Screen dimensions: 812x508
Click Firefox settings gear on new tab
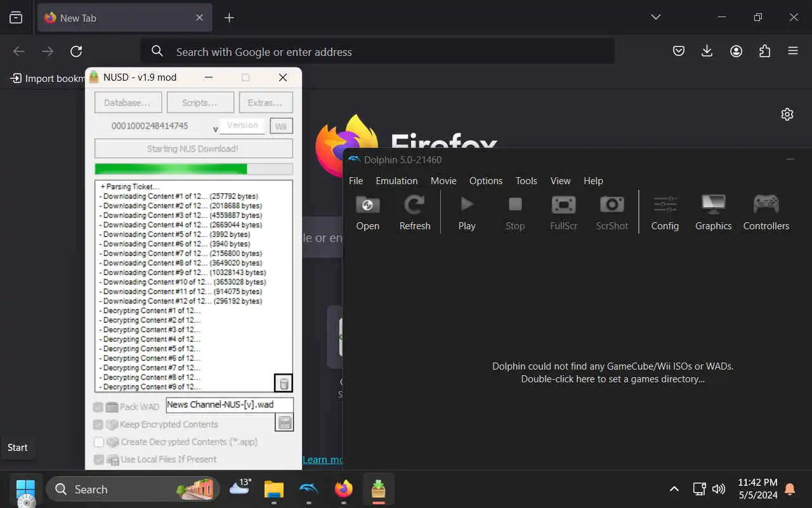tap(787, 114)
